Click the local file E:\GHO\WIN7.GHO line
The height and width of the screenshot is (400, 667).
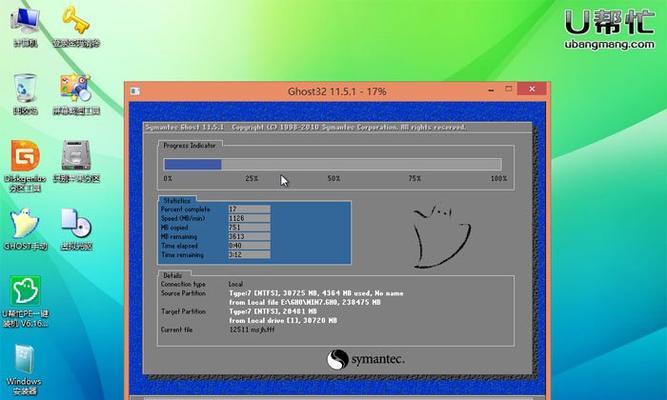pos(305,302)
